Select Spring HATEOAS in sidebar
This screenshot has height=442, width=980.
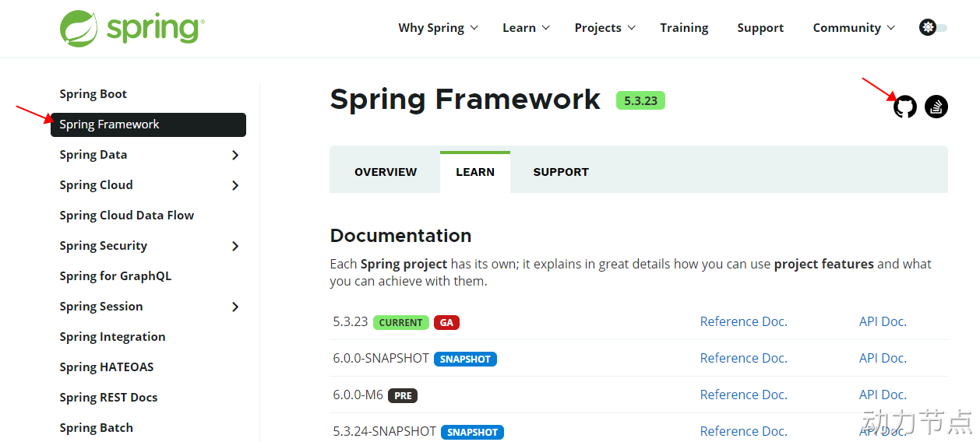click(x=107, y=367)
